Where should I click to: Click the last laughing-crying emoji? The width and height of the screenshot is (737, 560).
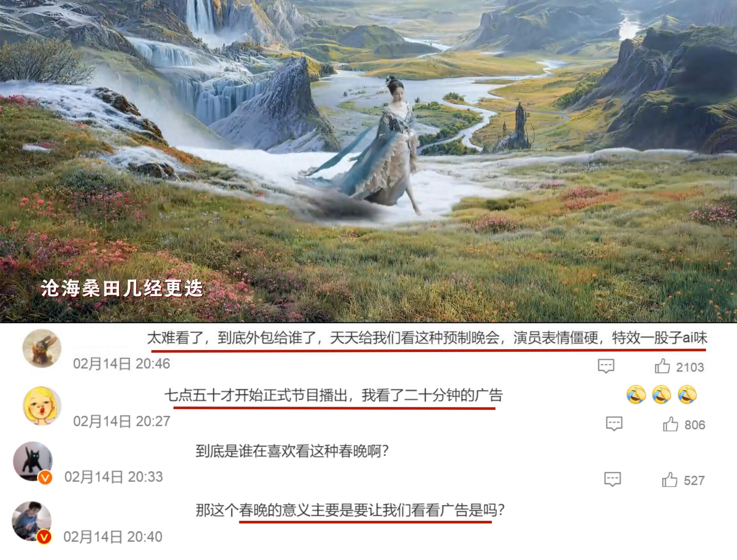tap(687, 395)
